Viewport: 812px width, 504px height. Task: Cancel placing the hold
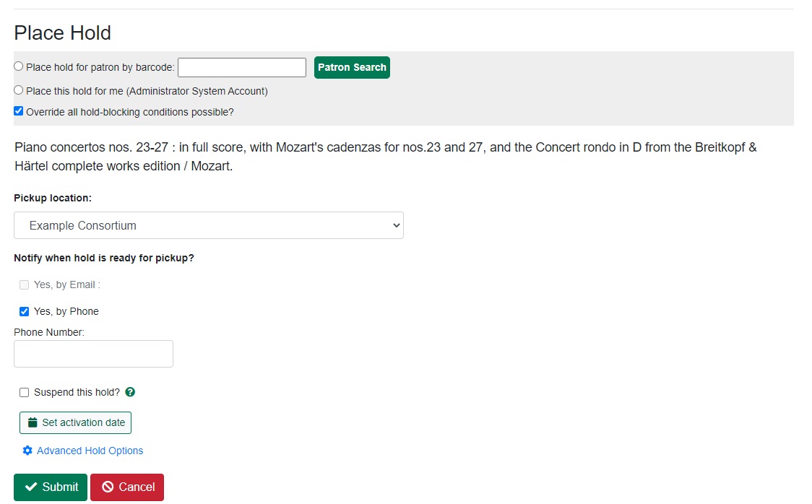tap(127, 487)
